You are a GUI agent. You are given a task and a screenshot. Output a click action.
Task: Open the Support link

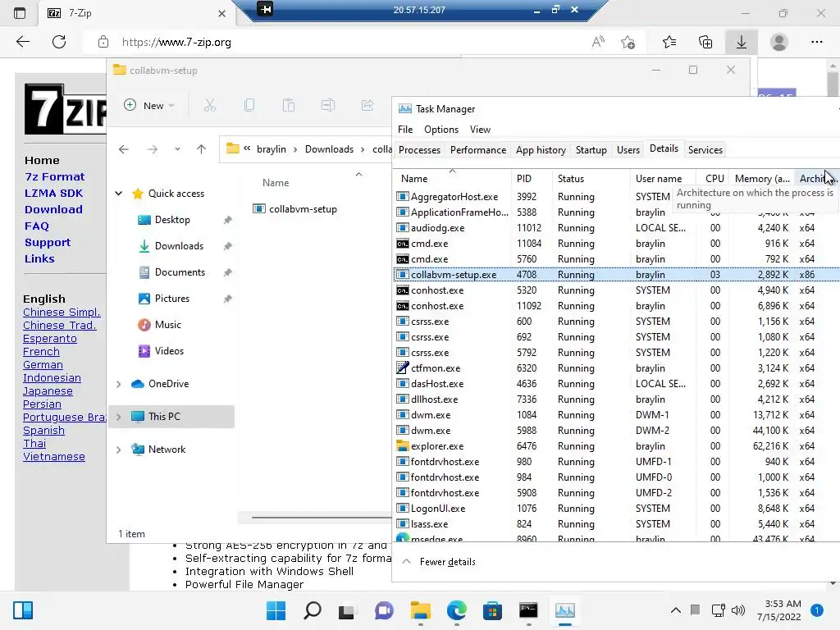click(x=48, y=243)
